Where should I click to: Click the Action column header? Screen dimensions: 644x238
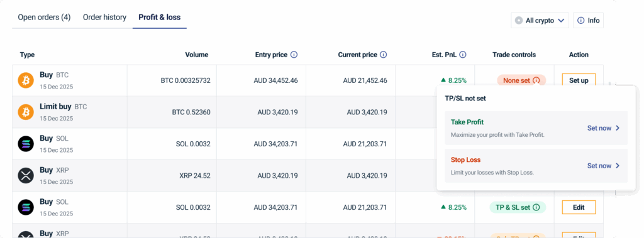point(579,55)
